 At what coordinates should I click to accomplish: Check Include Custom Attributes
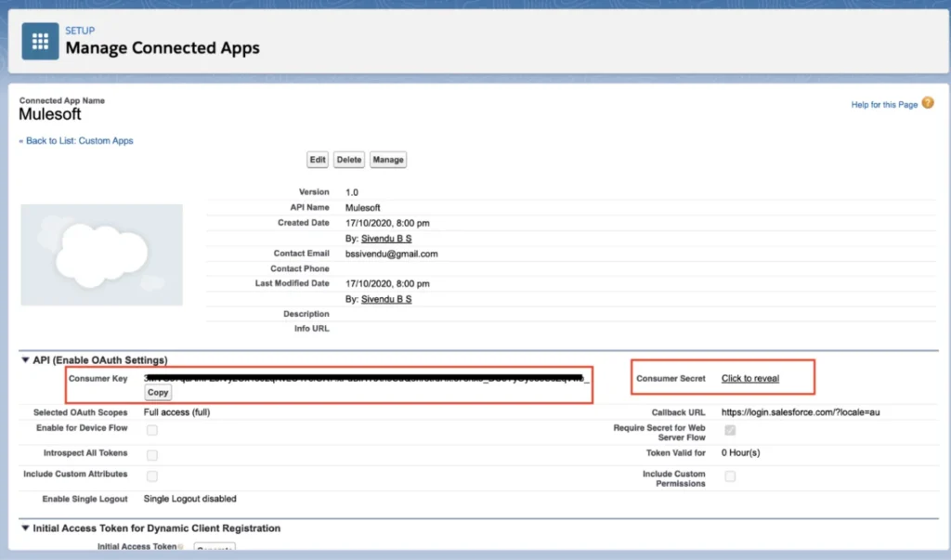(x=151, y=475)
